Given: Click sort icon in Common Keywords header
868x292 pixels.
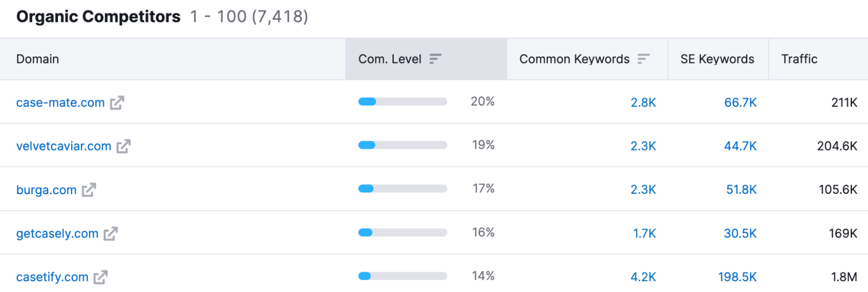Looking at the screenshot, I should [643, 59].
